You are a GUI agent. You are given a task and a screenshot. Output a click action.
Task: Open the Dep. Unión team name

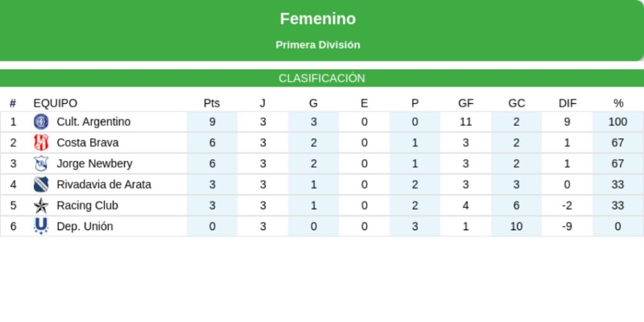point(85,226)
